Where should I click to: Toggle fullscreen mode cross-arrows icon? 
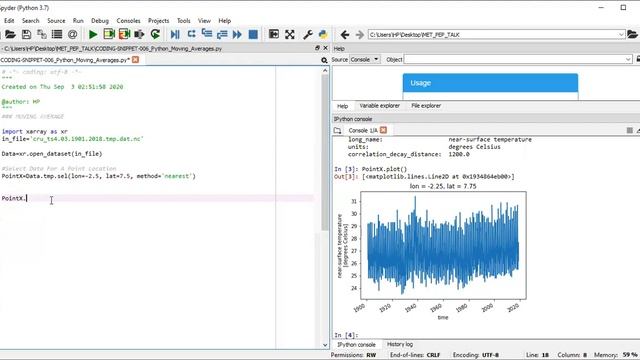click(290, 34)
